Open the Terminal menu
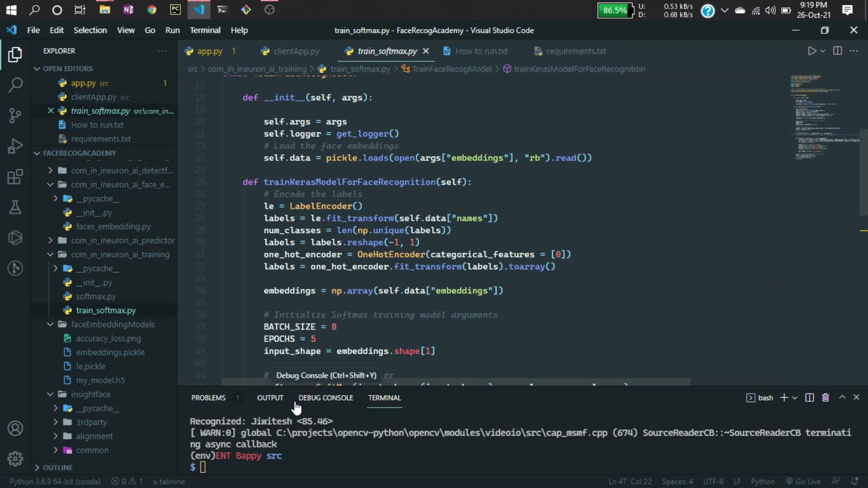The width and height of the screenshot is (868, 488). point(205,30)
